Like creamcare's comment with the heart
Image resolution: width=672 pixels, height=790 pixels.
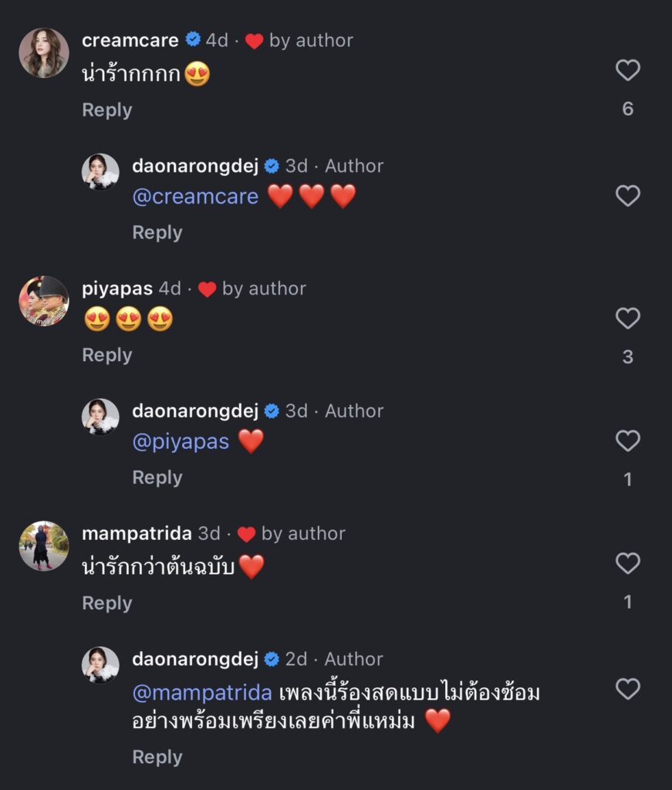[x=628, y=71]
